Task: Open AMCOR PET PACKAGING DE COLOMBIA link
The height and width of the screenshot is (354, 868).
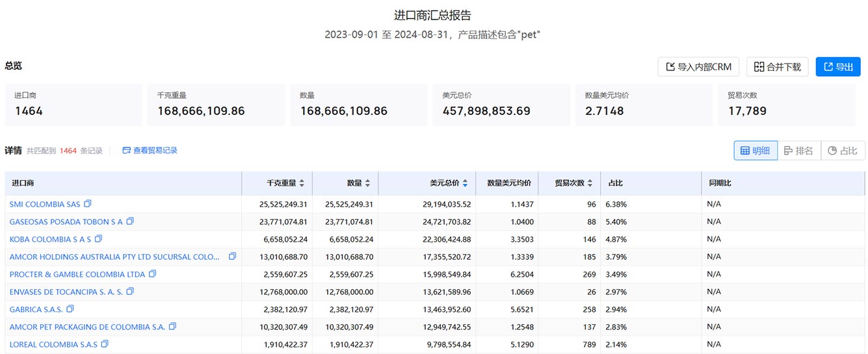Action: [88, 327]
